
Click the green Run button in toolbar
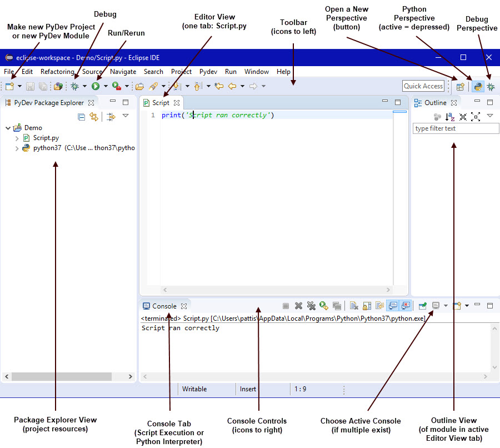point(96,86)
